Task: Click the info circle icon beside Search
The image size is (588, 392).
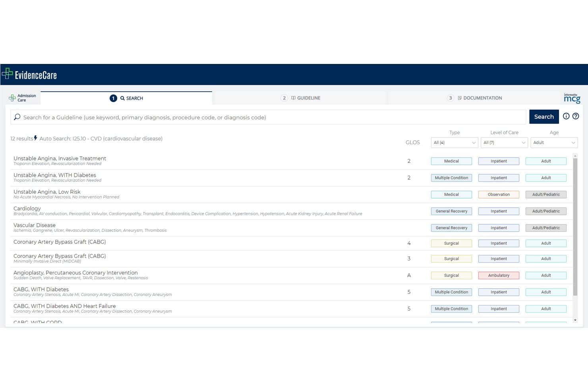Action: (x=566, y=116)
